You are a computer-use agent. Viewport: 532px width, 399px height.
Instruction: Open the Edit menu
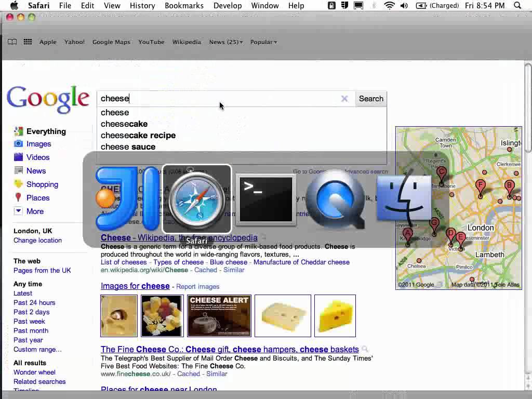pos(87,5)
